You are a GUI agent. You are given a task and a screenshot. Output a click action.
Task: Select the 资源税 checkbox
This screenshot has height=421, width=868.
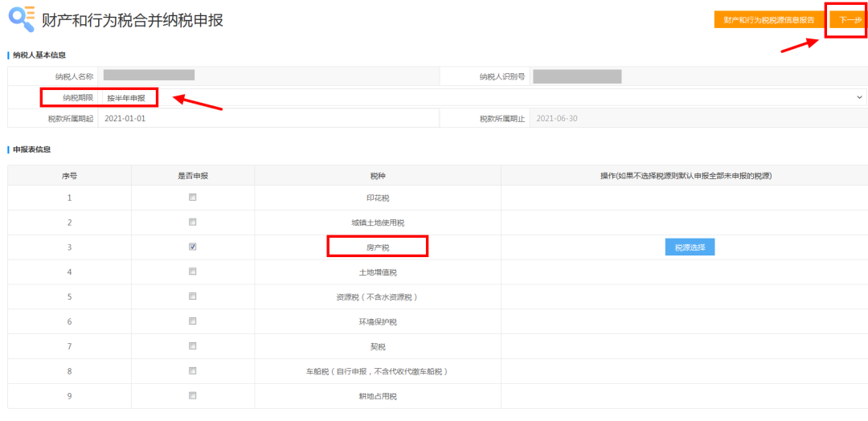tap(193, 296)
